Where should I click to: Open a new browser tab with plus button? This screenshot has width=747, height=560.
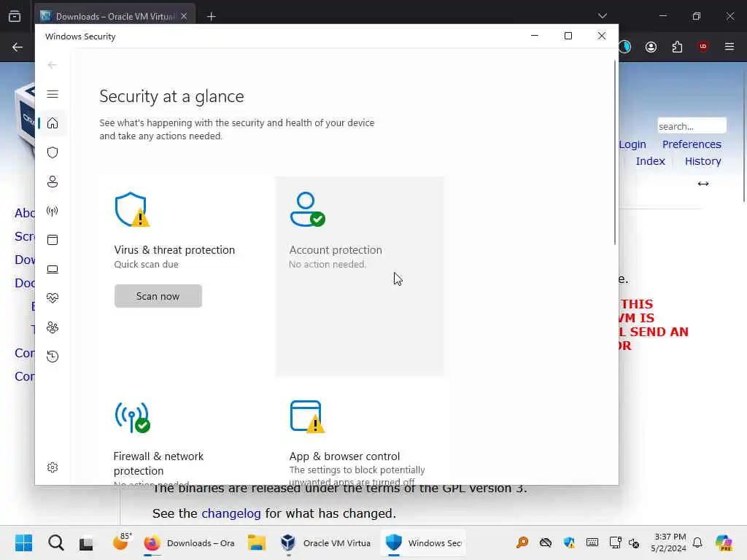pos(211,16)
